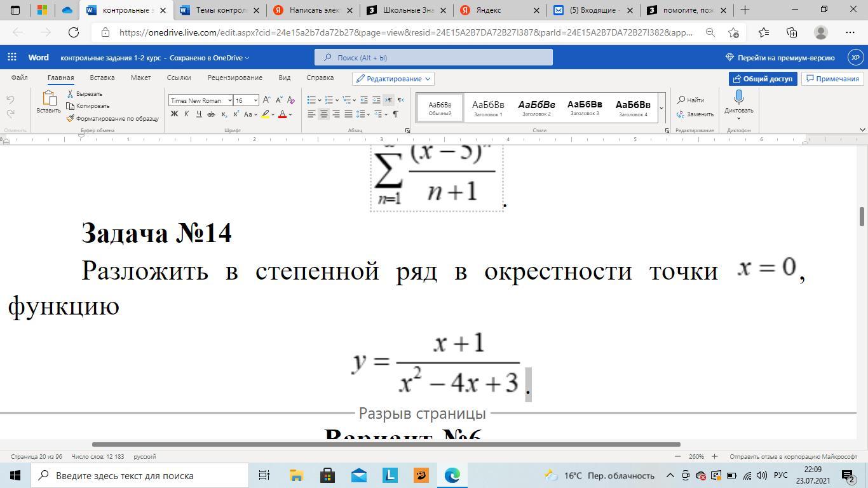Image resolution: width=868 pixels, height=488 pixels.
Task: Align text to the left
Action: click(311, 114)
